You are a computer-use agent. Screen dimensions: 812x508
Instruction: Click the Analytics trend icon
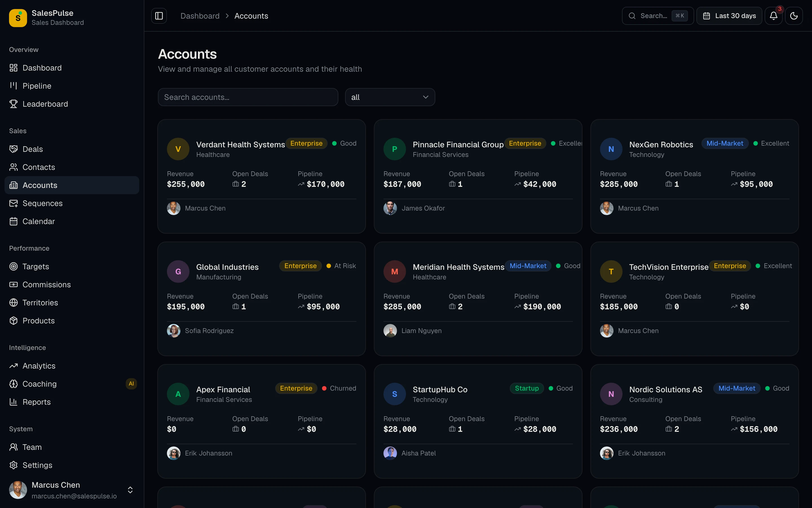tap(14, 366)
